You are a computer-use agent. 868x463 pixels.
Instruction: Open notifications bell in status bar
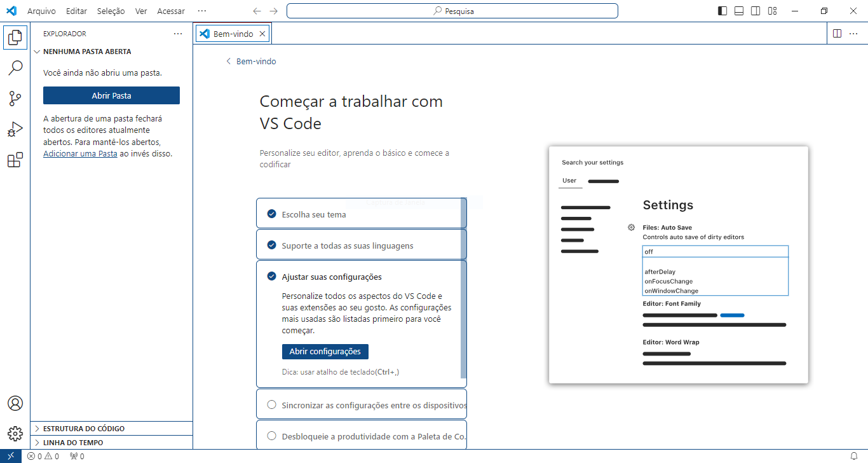click(x=855, y=456)
